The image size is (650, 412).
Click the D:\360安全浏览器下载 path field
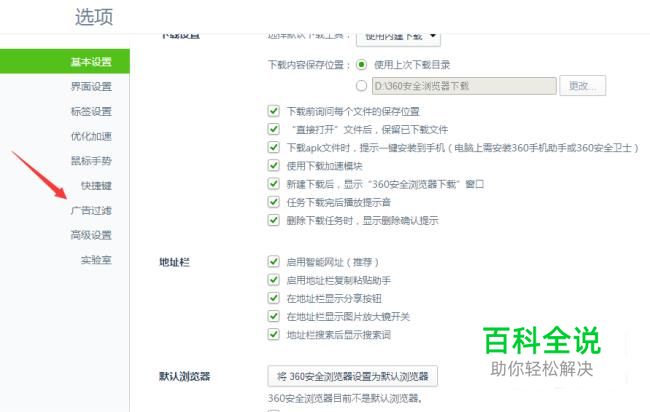[x=464, y=86]
